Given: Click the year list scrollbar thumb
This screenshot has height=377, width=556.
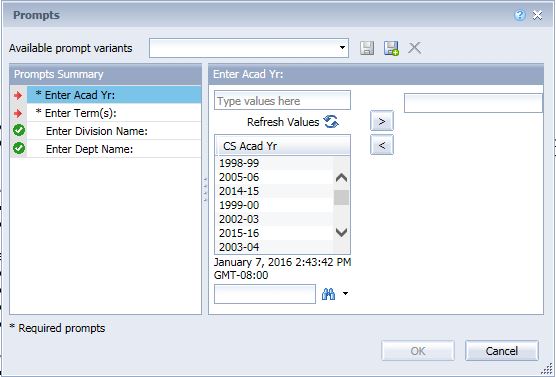Looking at the screenshot, I should [341, 198].
